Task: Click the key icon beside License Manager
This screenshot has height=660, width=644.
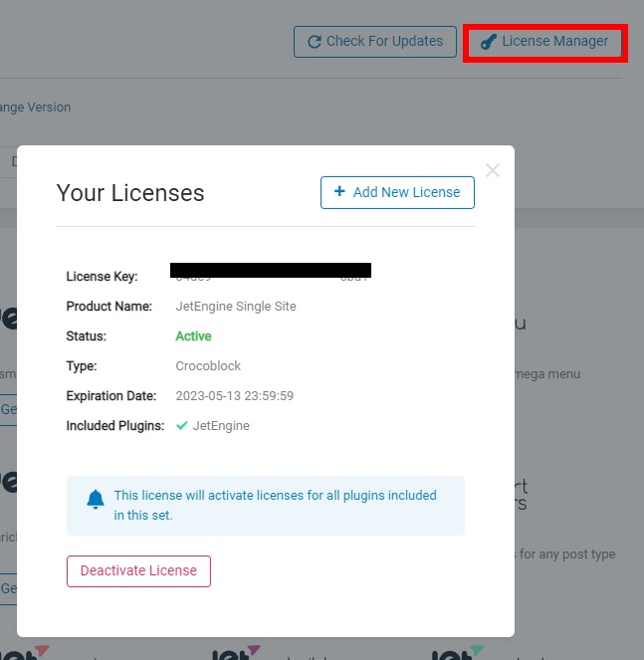Action: click(x=489, y=42)
